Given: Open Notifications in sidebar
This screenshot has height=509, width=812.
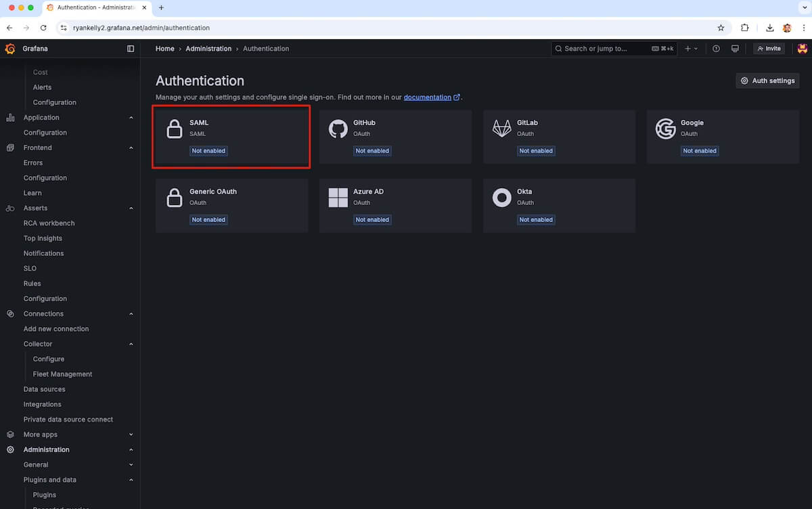Looking at the screenshot, I should tap(43, 253).
